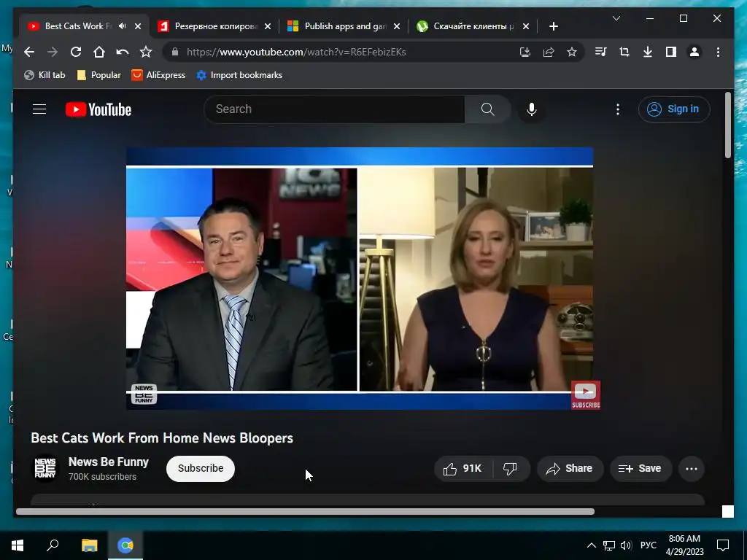Click the Share button
Viewport: 747px width, 560px height.
[x=570, y=469]
